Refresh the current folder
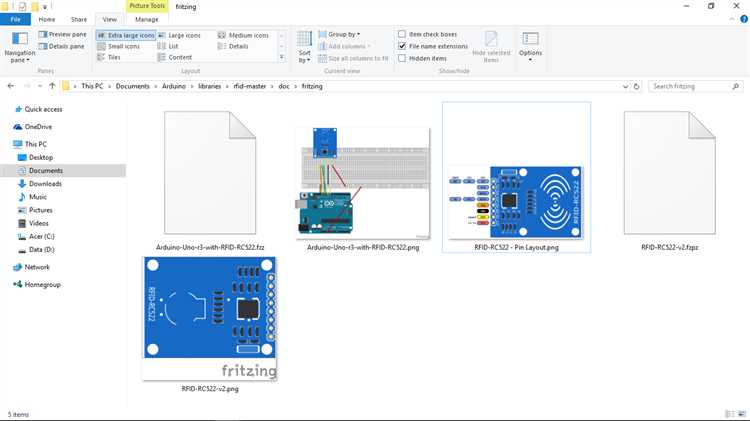This screenshot has width=750, height=421. click(637, 87)
